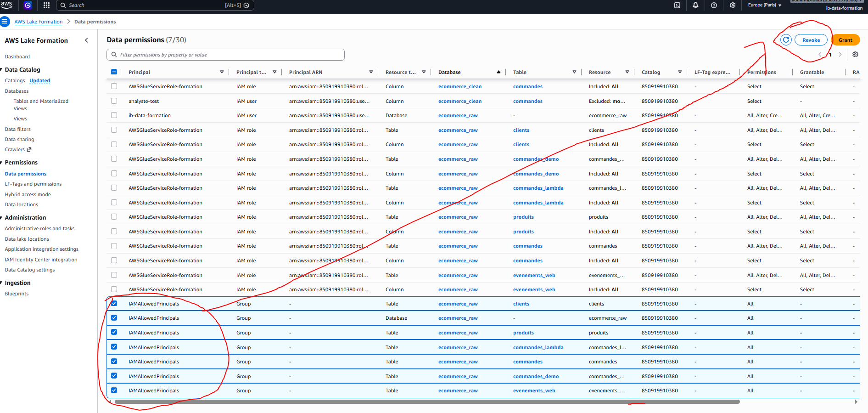This screenshot has height=413, width=868.
Task: Open Data filters in side navigation
Action: tap(17, 129)
